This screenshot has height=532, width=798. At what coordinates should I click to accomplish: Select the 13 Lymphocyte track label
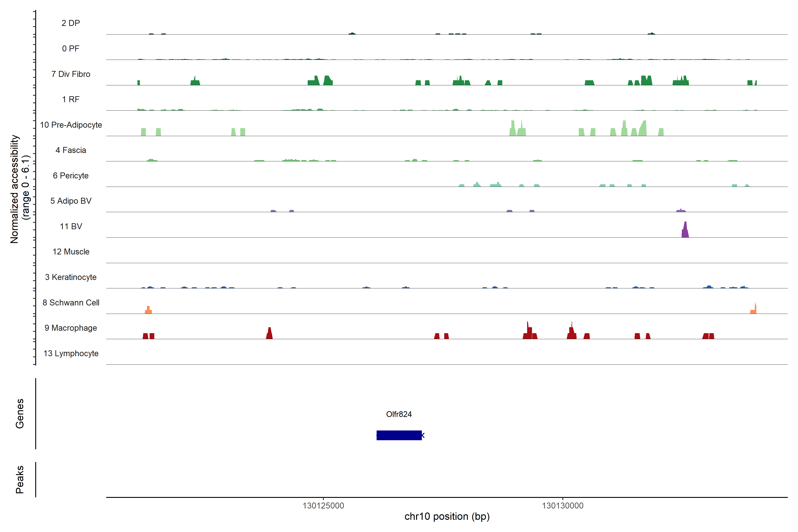coord(71,354)
